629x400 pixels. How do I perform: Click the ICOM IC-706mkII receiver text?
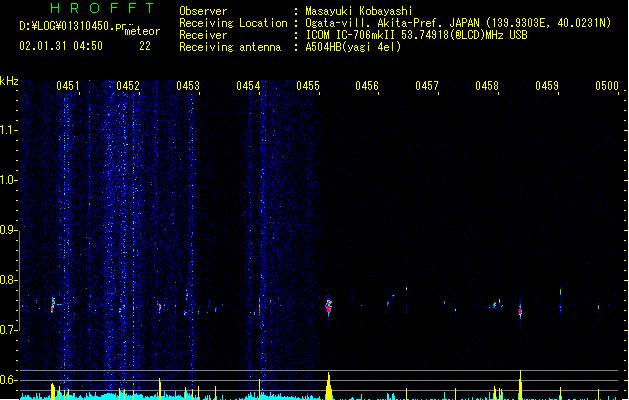pos(416,35)
